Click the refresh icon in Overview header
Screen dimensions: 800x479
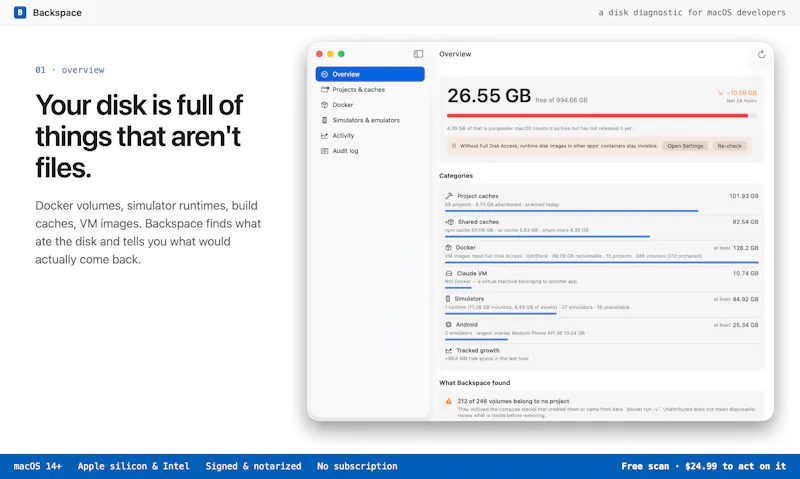click(x=761, y=54)
